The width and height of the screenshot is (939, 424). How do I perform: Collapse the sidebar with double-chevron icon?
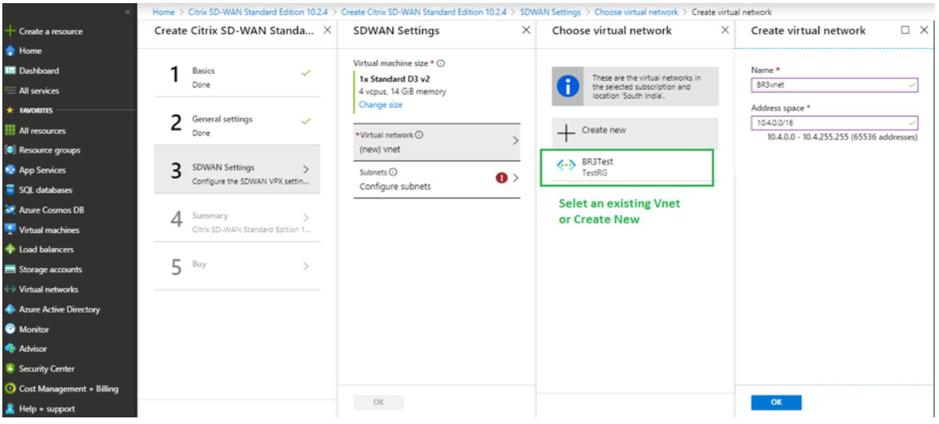(126, 12)
